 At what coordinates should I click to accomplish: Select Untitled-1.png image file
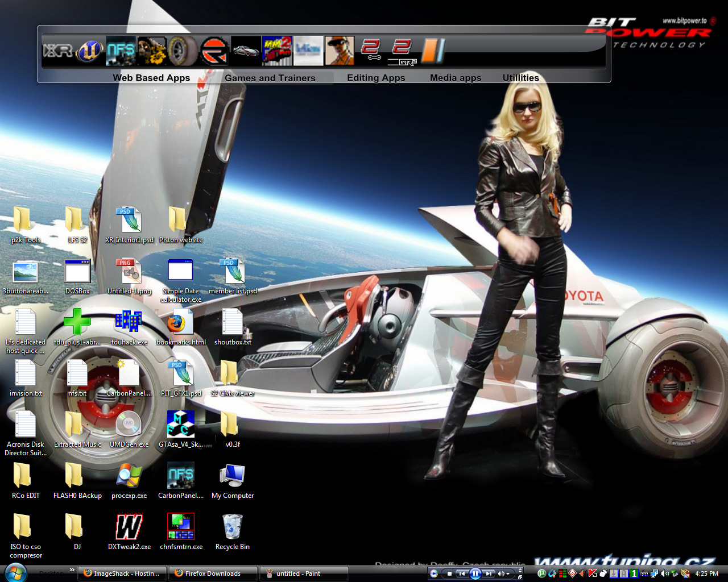tap(129, 276)
